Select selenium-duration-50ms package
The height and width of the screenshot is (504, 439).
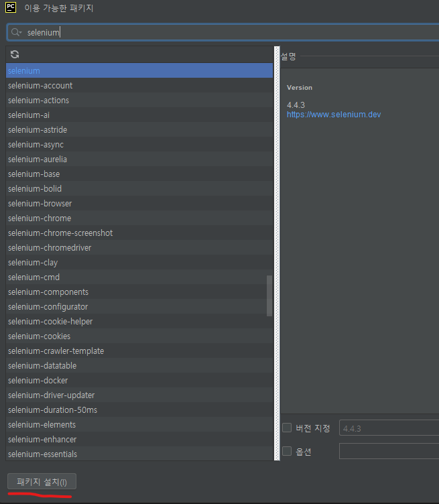pyautogui.click(x=139, y=410)
